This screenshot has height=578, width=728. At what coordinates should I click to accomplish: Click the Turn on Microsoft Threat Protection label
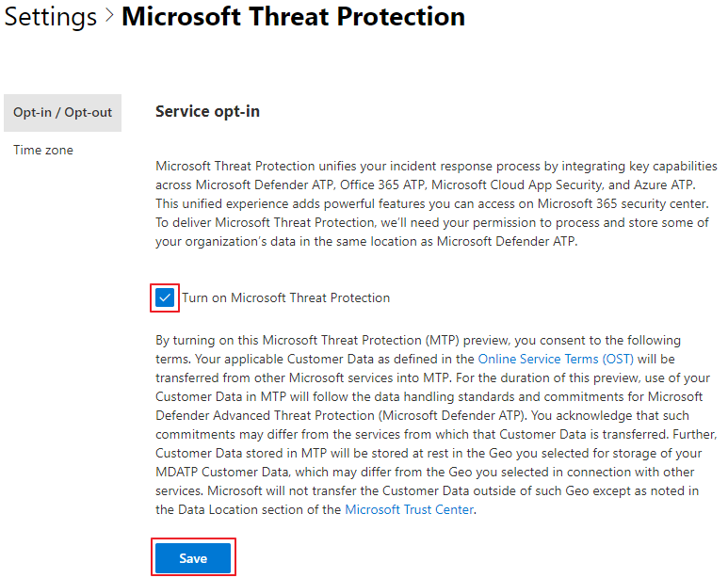(x=285, y=297)
